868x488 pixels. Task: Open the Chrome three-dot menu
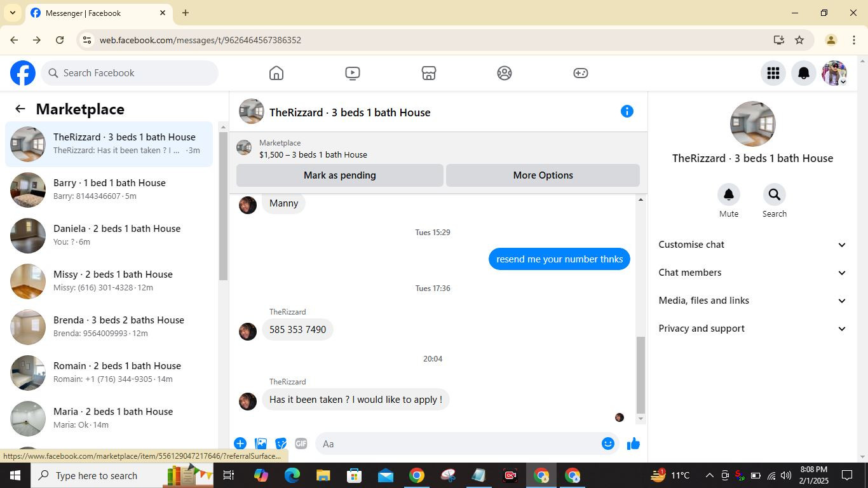853,40
